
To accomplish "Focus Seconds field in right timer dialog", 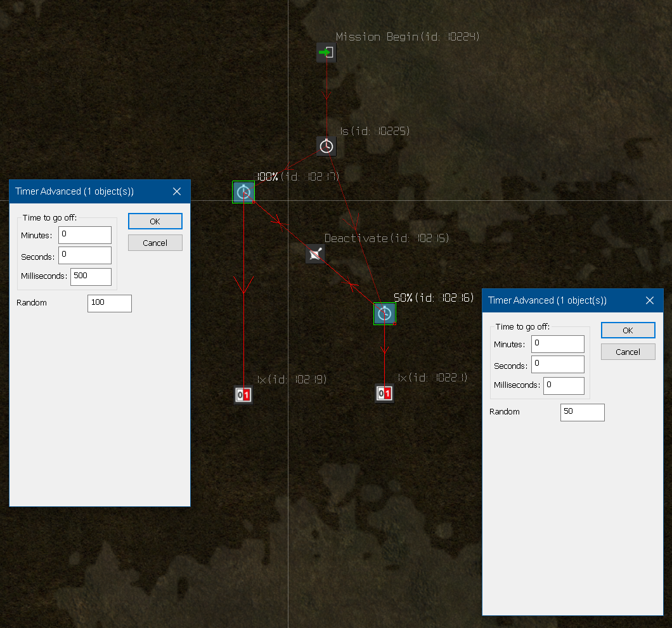I will pos(558,364).
